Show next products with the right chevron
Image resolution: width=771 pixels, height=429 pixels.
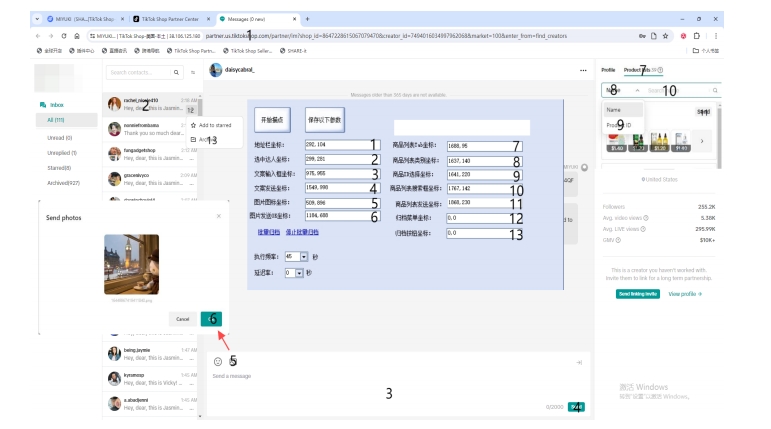(x=702, y=141)
